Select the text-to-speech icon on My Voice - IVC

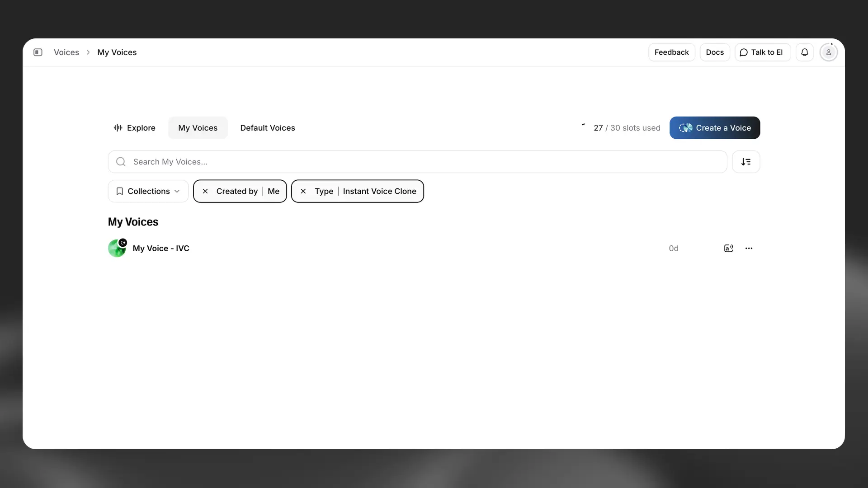[x=728, y=248]
